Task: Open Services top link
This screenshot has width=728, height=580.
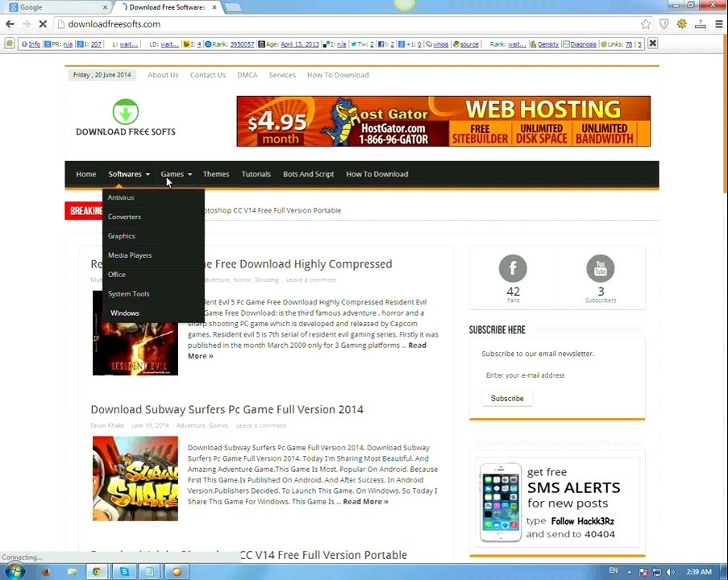Action: 282,75
